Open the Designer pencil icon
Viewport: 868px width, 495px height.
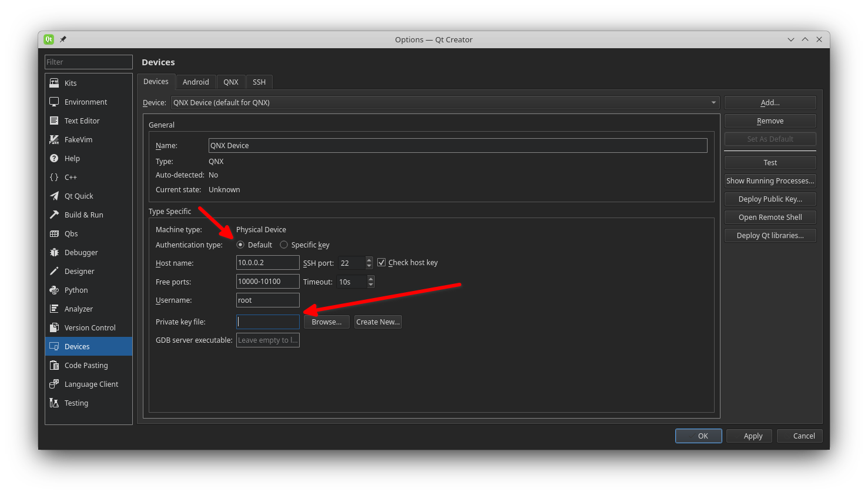[54, 271]
